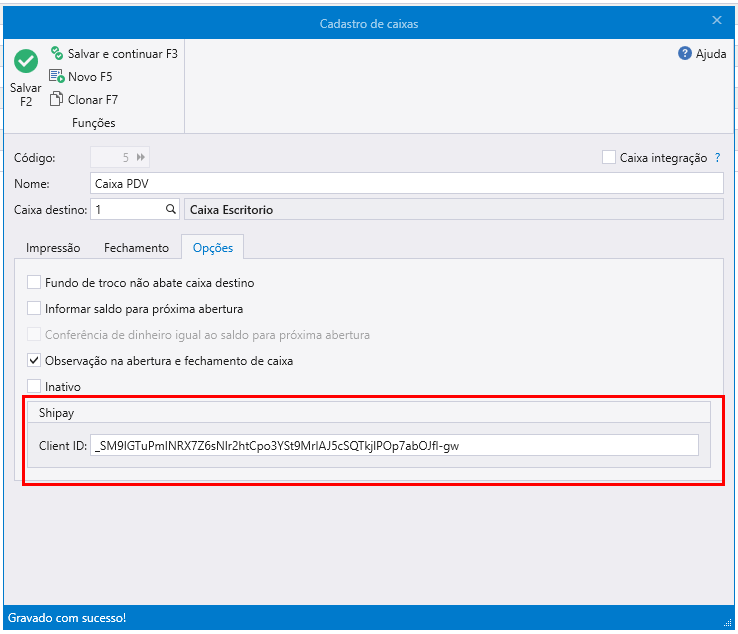This screenshot has width=738, height=634.
Task: Click the green Salvar F2 checkmark icon
Action: click(x=26, y=61)
